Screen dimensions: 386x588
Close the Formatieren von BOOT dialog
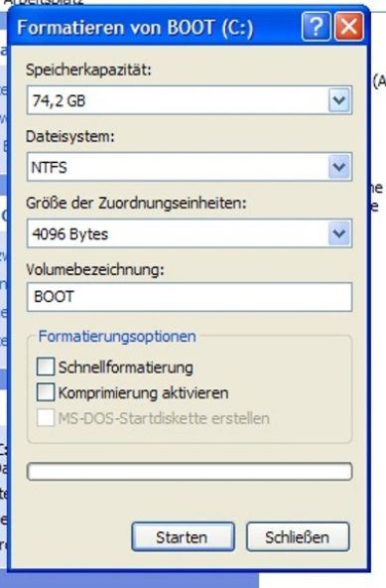(349, 26)
